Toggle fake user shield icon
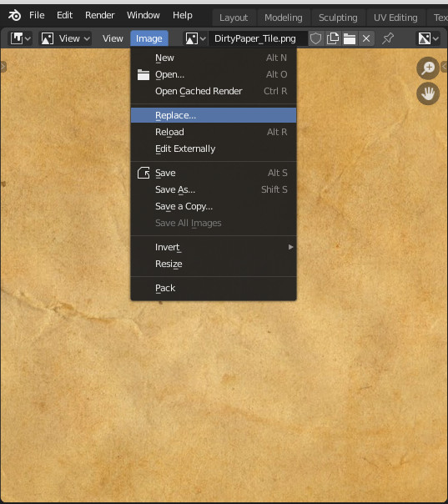 (x=315, y=38)
